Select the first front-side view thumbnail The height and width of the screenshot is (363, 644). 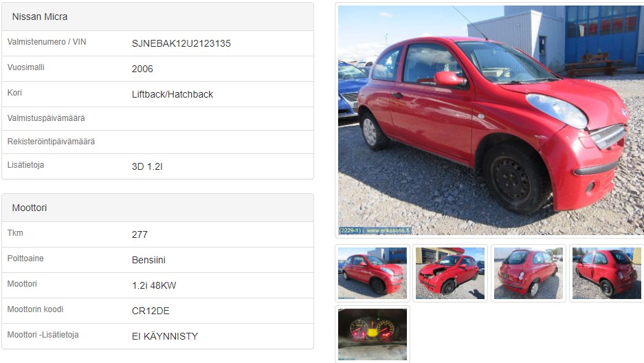373,273
